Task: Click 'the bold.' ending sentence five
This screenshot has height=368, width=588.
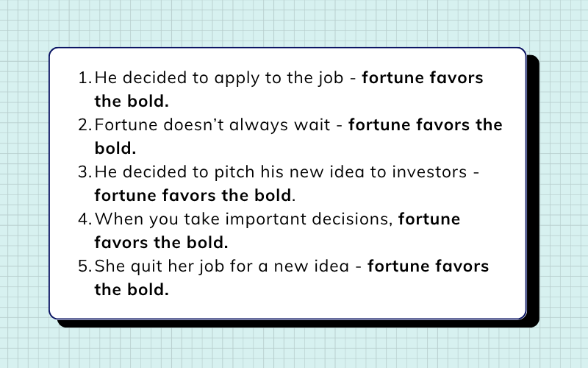Action: click(x=132, y=289)
